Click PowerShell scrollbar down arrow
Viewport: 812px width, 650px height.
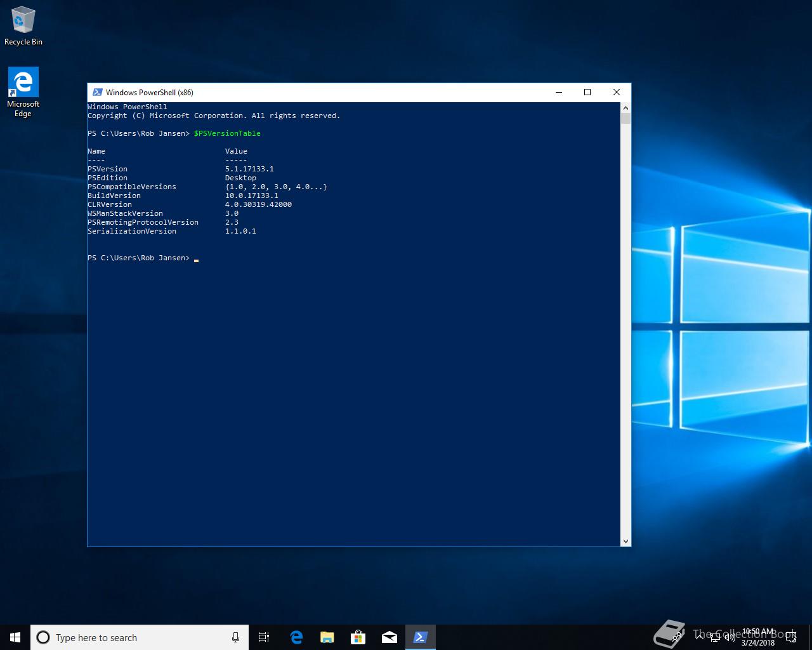(625, 541)
